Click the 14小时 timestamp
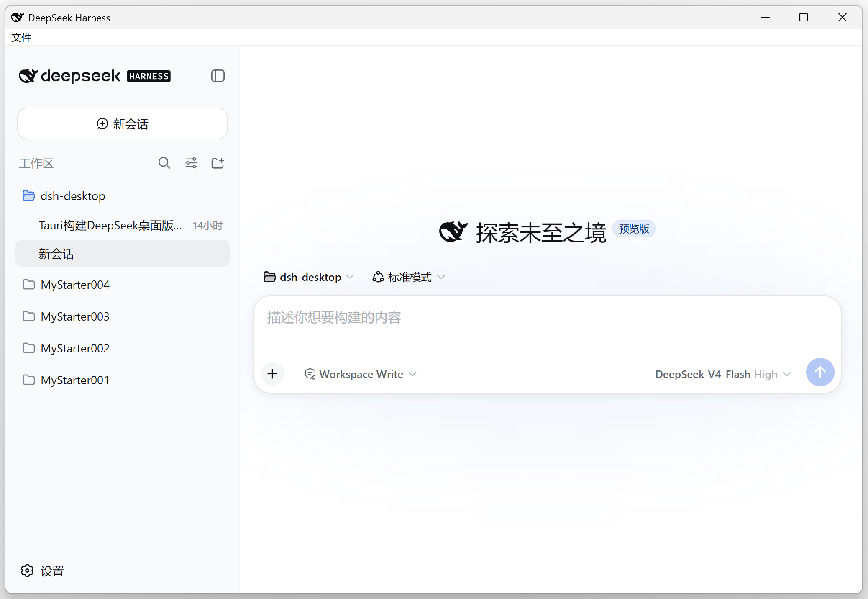 point(207,226)
